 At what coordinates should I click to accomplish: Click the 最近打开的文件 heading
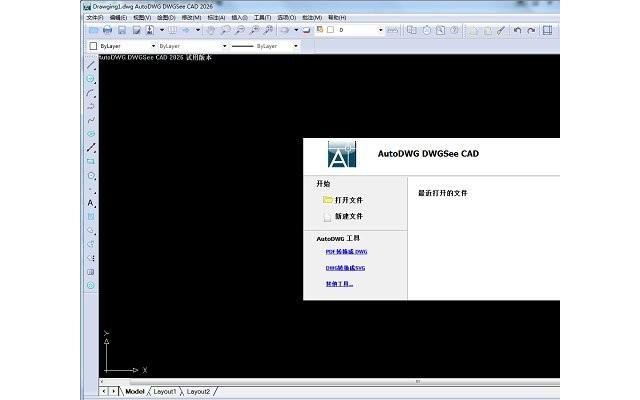click(442, 193)
